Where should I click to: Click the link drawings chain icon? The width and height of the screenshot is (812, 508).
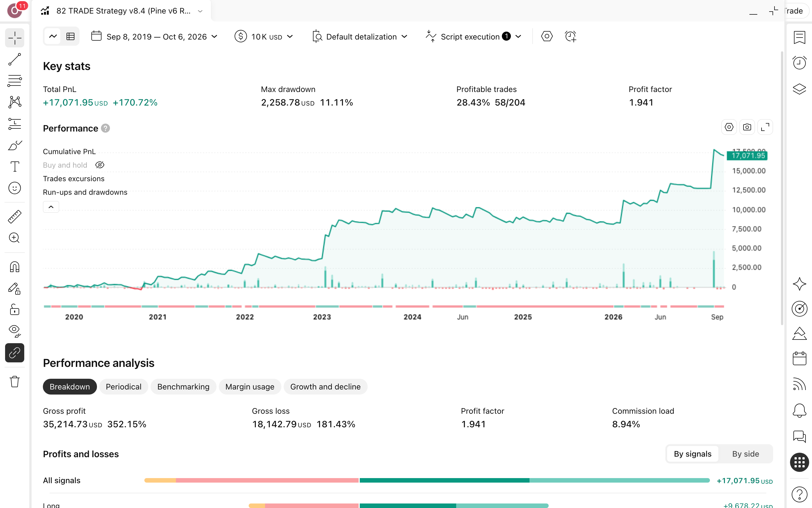pos(15,353)
